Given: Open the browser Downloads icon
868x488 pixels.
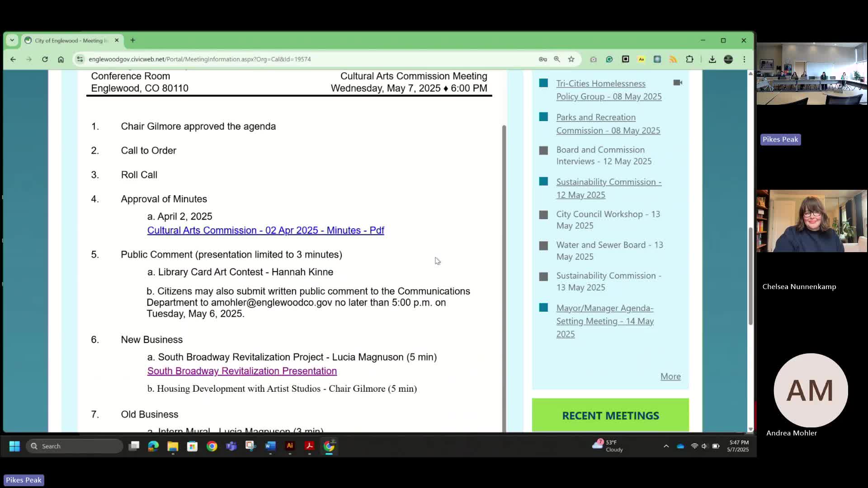Looking at the screenshot, I should coord(712,59).
